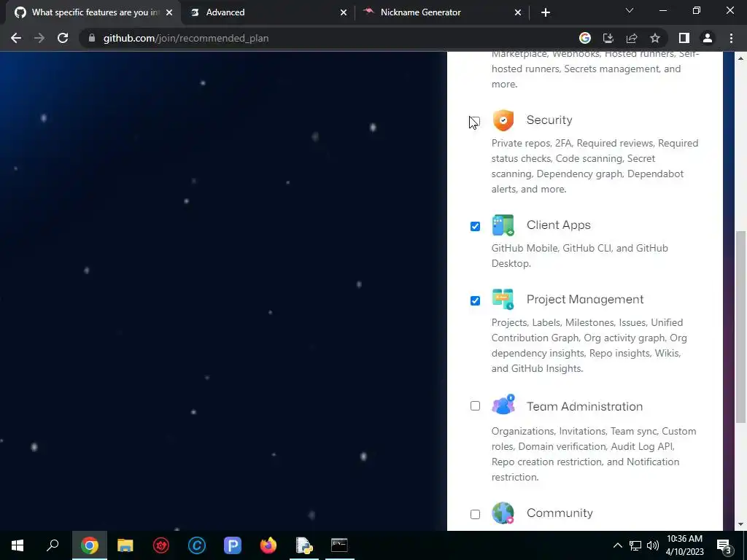Viewport: 747px width, 560px height.
Task: Open the tab search dropdown arrow
Action: pyautogui.click(x=630, y=10)
